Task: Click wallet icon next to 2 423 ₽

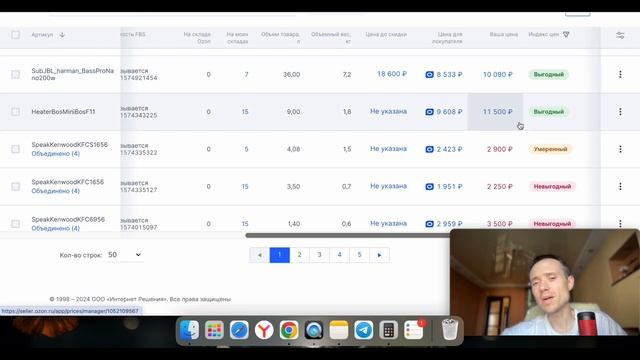Action: coord(429,149)
